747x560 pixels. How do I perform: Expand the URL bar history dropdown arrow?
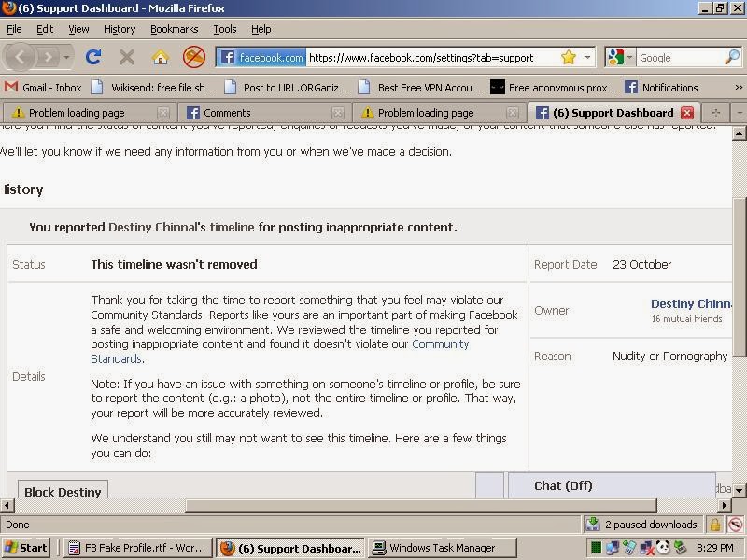588,58
